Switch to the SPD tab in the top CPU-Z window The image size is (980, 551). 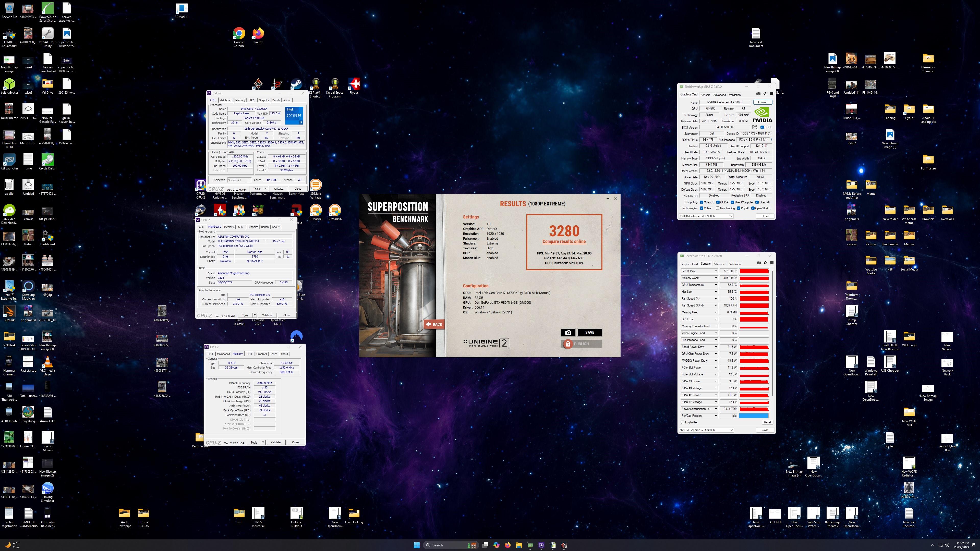252,100
